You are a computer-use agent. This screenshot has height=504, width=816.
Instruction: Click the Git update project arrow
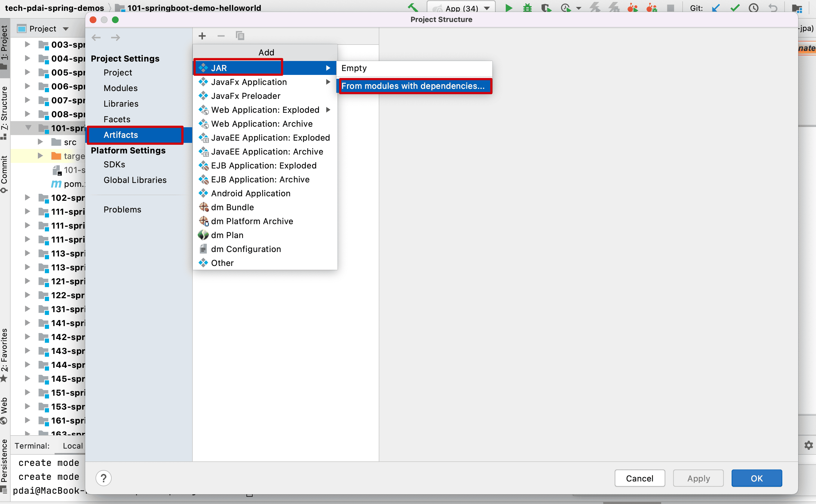pos(715,8)
